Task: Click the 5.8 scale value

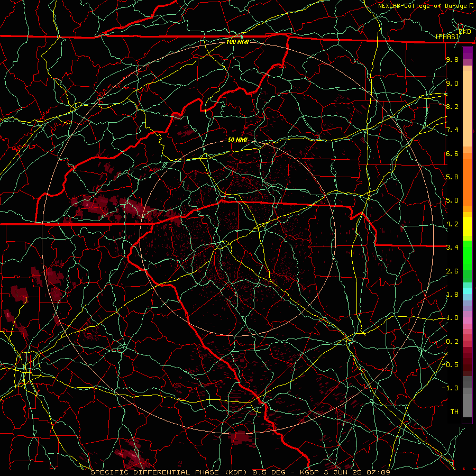Action: click(452, 177)
